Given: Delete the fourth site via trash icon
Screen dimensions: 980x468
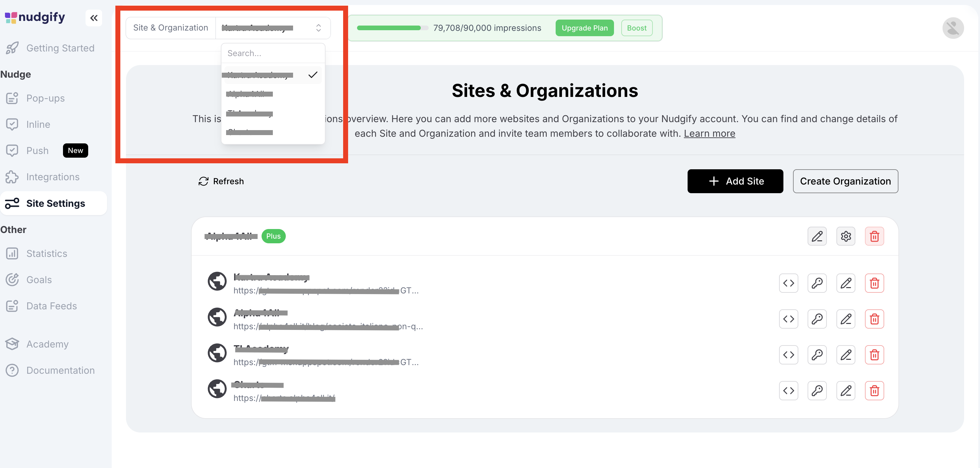Looking at the screenshot, I should tap(874, 390).
